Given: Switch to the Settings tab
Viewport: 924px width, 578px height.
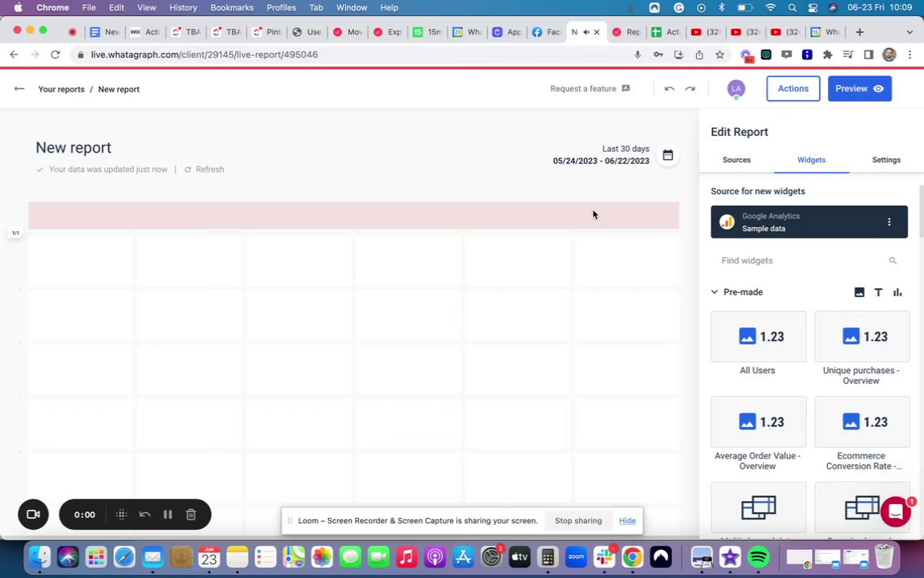Looking at the screenshot, I should click(x=886, y=160).
